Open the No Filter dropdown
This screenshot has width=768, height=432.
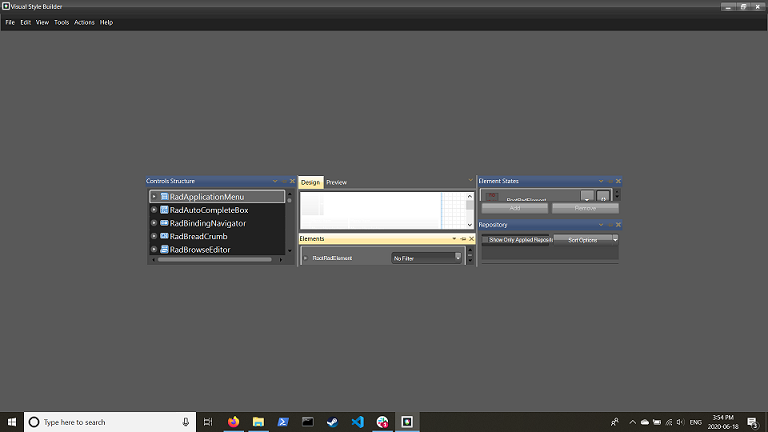coord(427,258)
